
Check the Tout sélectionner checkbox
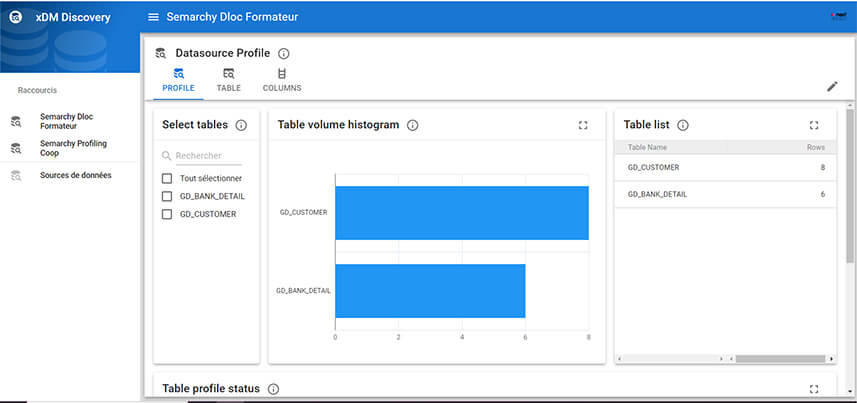pyautogui.click(x=167, y=178)
